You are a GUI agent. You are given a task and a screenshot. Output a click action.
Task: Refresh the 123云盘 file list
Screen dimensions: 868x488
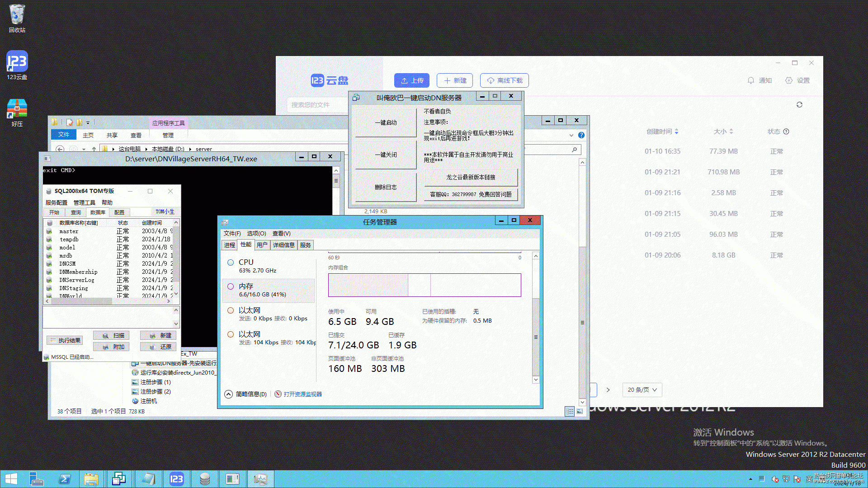tap(799, 105)
